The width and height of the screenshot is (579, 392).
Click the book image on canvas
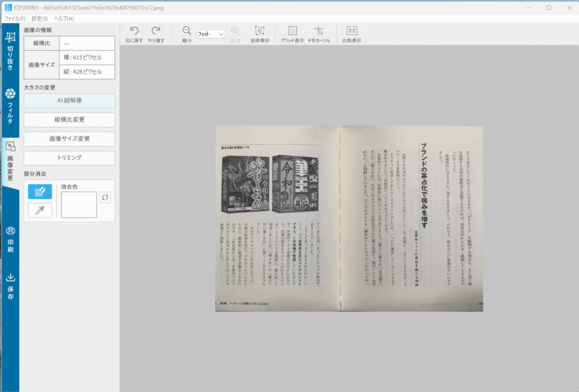click(349, 219)
